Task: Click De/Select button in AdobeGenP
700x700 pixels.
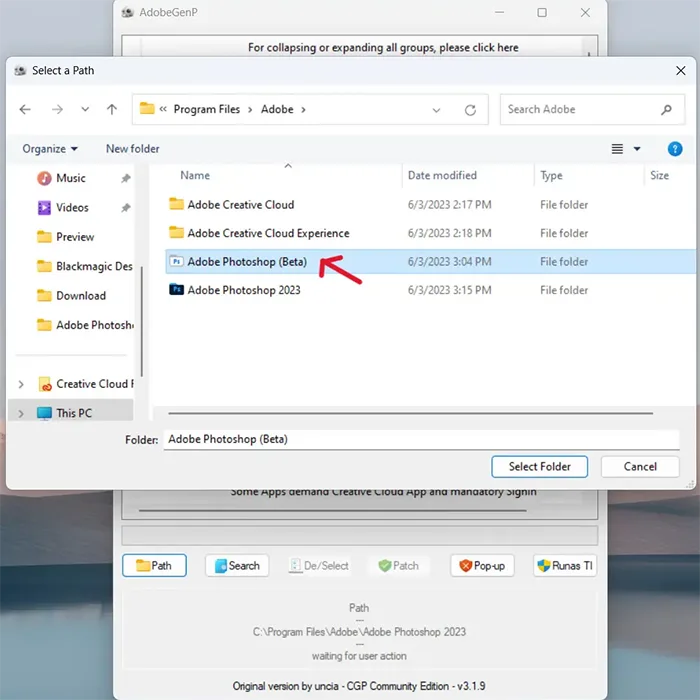Action: click(319, 566)
